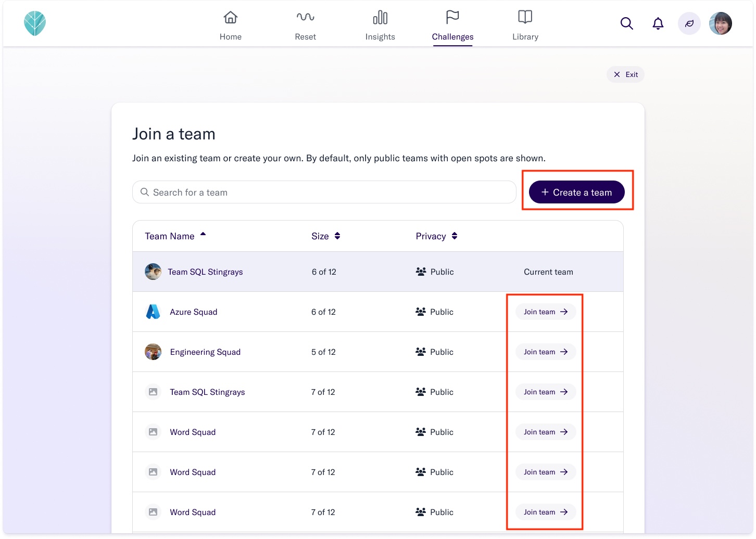Sort the table by Privacy
The width and height of the screenshot is (756, 539).
[x=436, y=236]
